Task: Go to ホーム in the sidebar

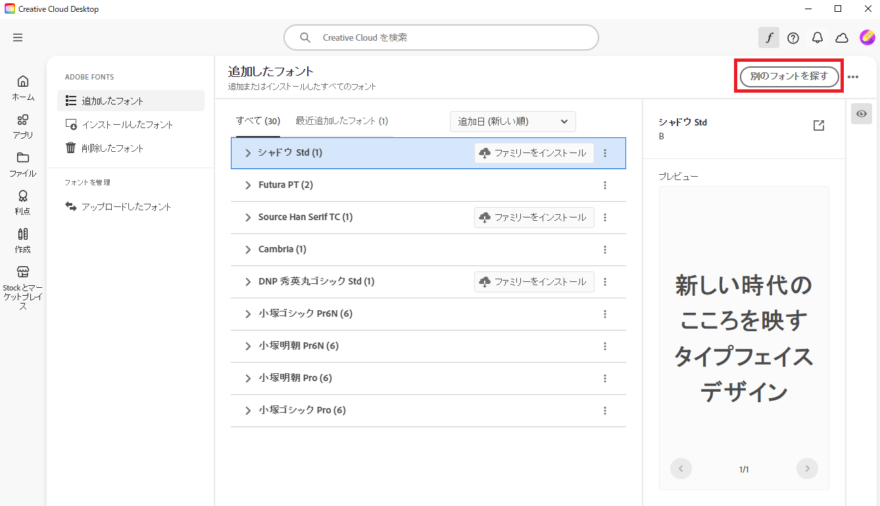Action: tap(23, 89)
